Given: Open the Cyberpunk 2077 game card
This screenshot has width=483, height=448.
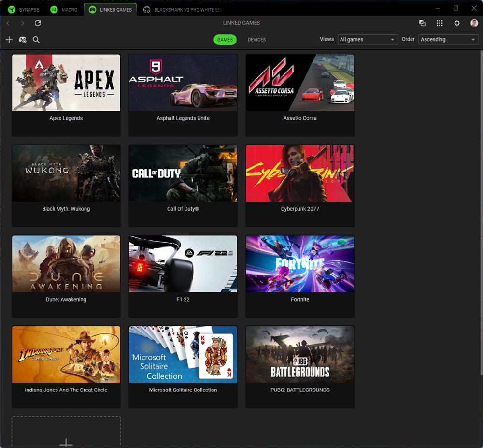Looking at the screenshot, I should (300, 185).
